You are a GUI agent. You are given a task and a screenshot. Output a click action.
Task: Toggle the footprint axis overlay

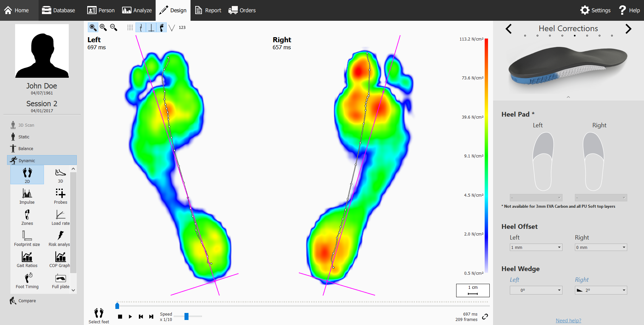[151, 27]
